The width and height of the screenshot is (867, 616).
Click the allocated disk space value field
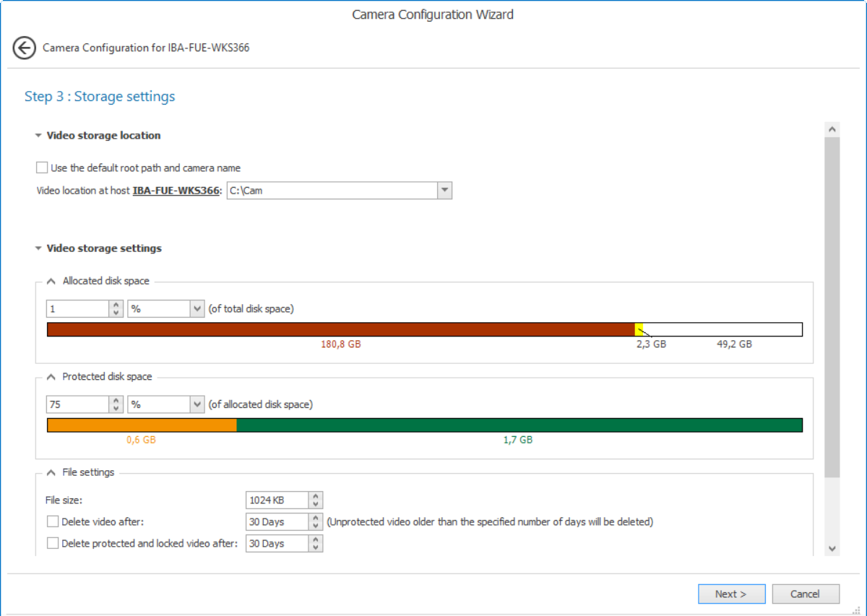(x=77, y=309)
